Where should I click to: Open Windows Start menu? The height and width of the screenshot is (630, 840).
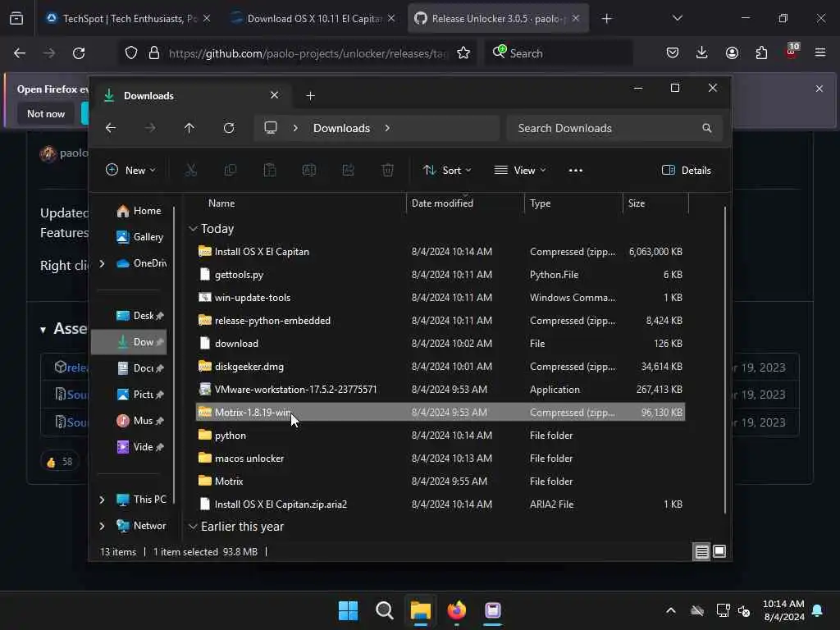tap(348, 610)
